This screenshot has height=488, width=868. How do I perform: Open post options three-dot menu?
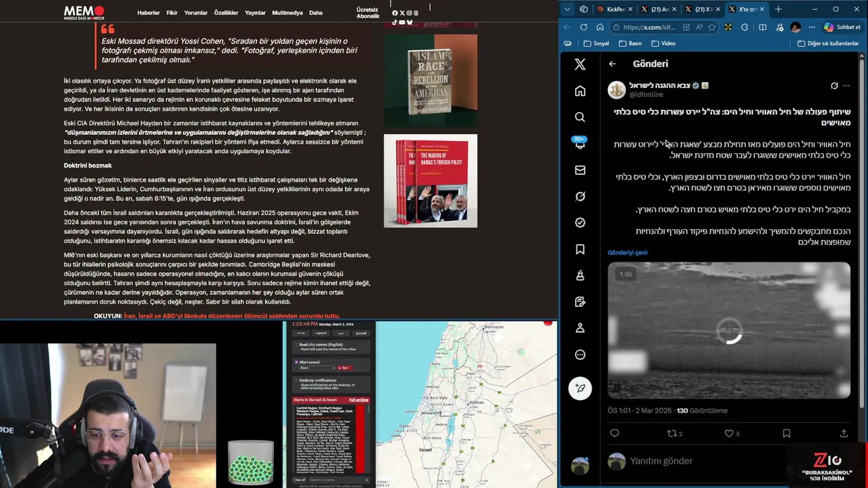click(x=846, y=86)
